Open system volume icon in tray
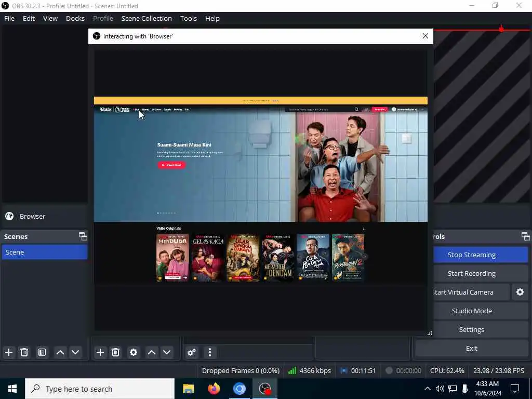 pyautogui.click(x=440, y=389)
